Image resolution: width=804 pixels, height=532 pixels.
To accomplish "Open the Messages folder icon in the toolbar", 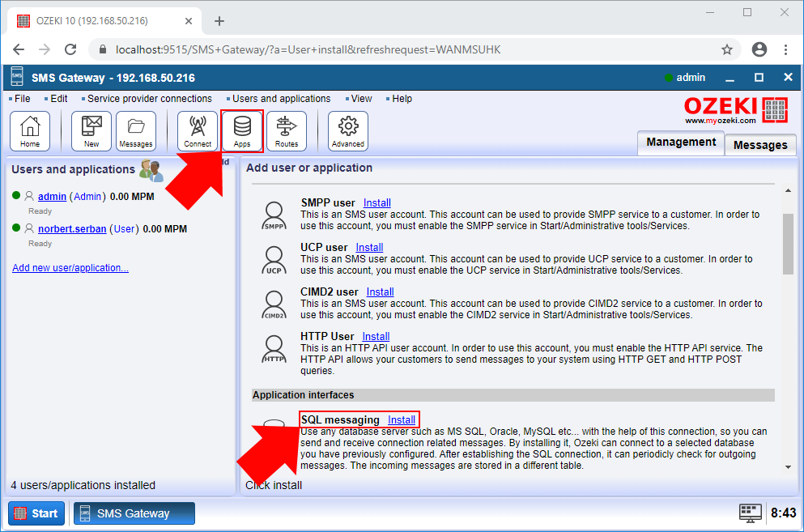I will click(135, 130).
